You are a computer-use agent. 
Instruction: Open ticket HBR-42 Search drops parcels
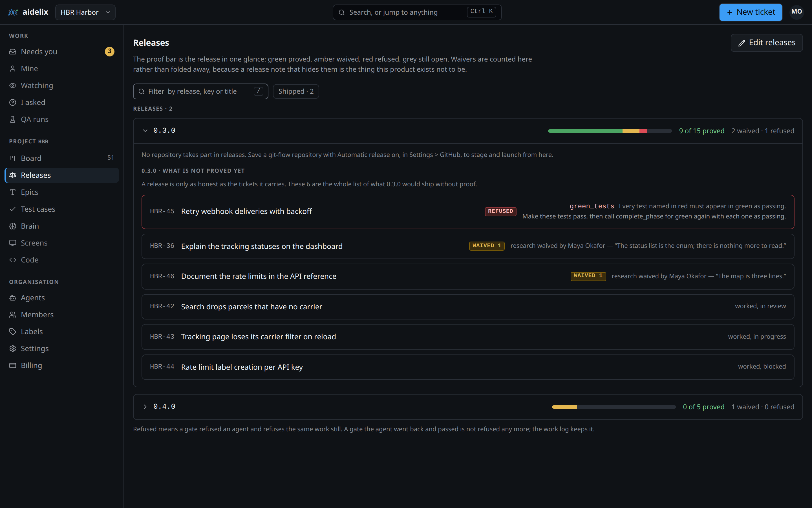(468, 307)
